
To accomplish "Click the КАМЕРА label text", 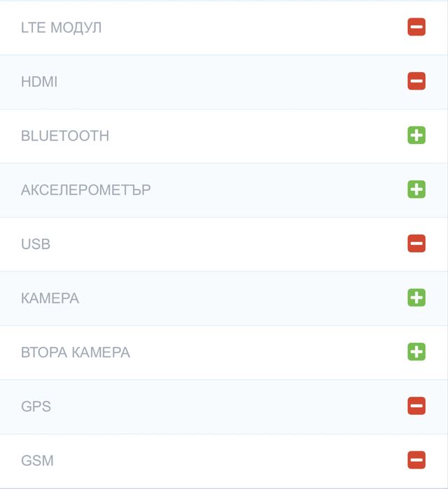I will click(x=50, y=298).
